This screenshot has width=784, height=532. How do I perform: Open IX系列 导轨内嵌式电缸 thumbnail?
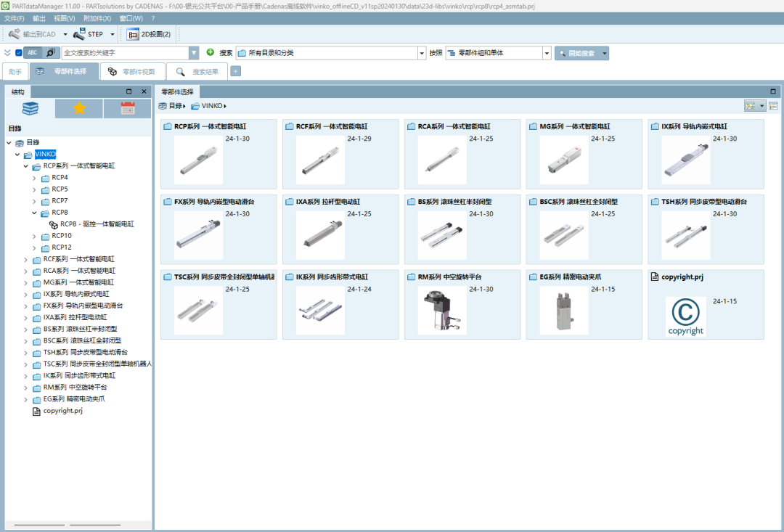tap(686, 160)
